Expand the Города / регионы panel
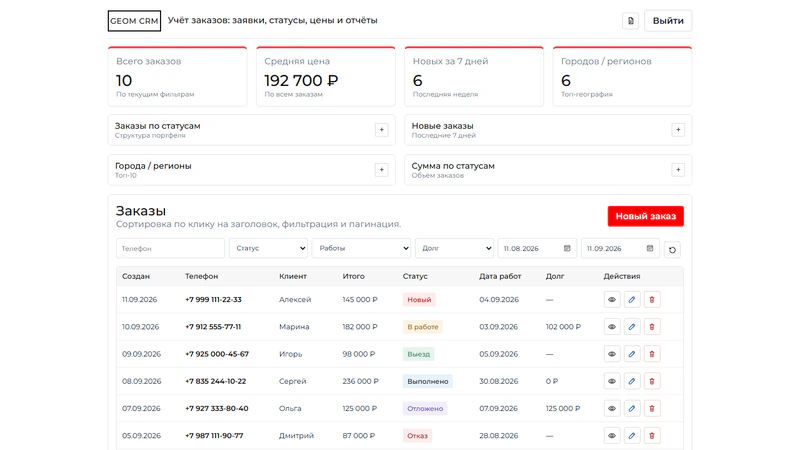The width and height of the screenshot is (800, 450). 381,170
